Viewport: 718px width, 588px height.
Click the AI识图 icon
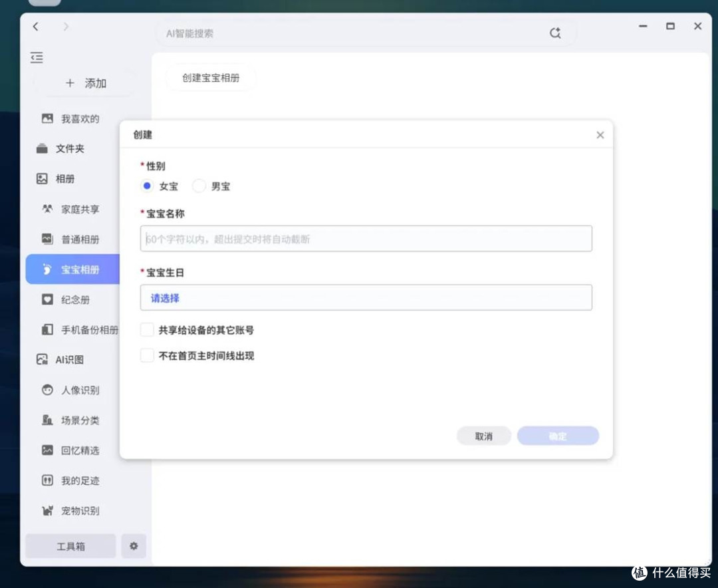pos(42,360)
